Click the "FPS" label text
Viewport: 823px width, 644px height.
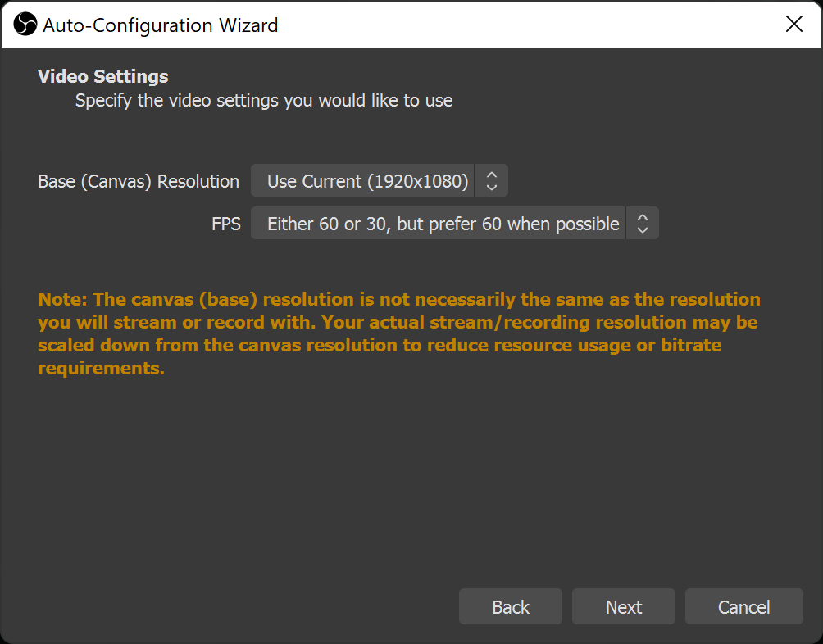coord(226,224)
